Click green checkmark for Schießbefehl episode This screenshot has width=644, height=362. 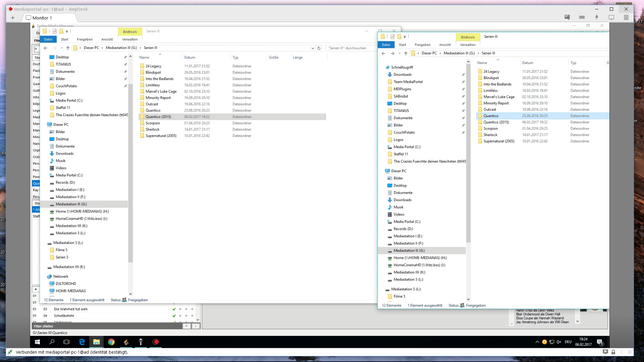click(x=174, y=316)
